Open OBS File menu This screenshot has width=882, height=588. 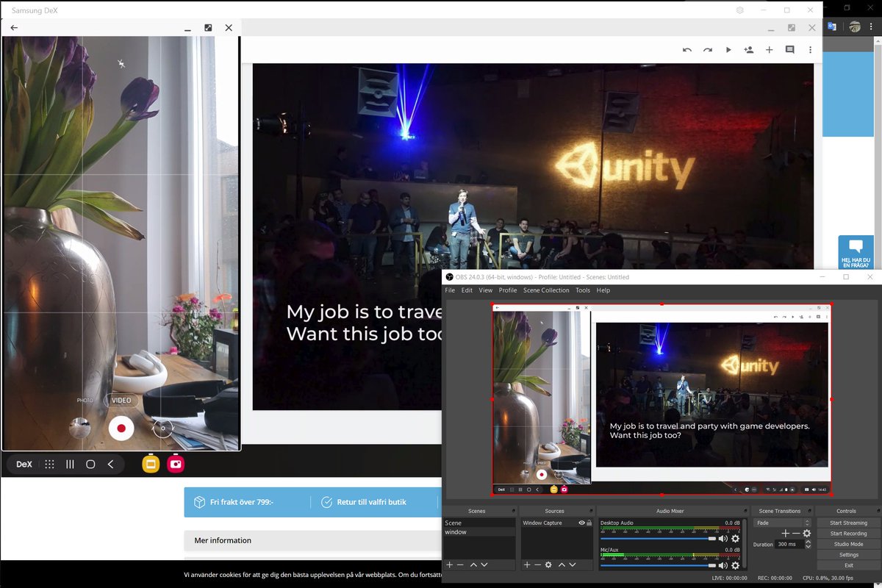[450, 290]
